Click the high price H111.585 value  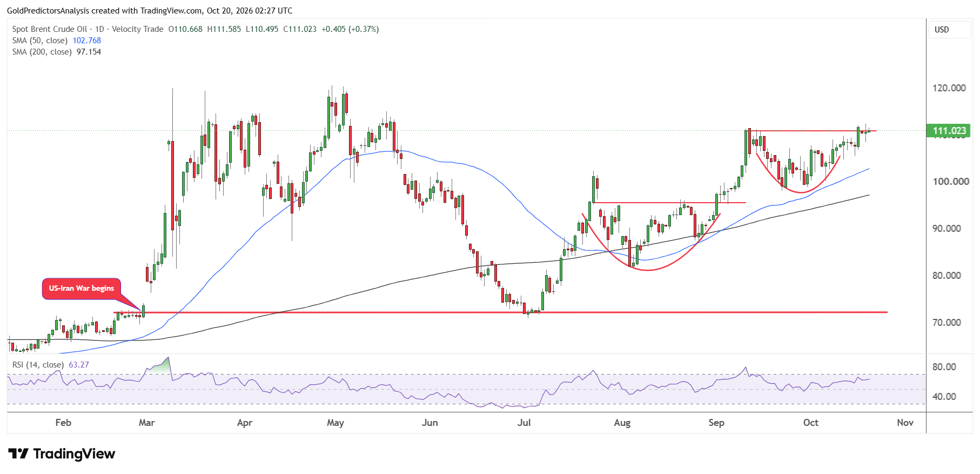click(224, 29)
